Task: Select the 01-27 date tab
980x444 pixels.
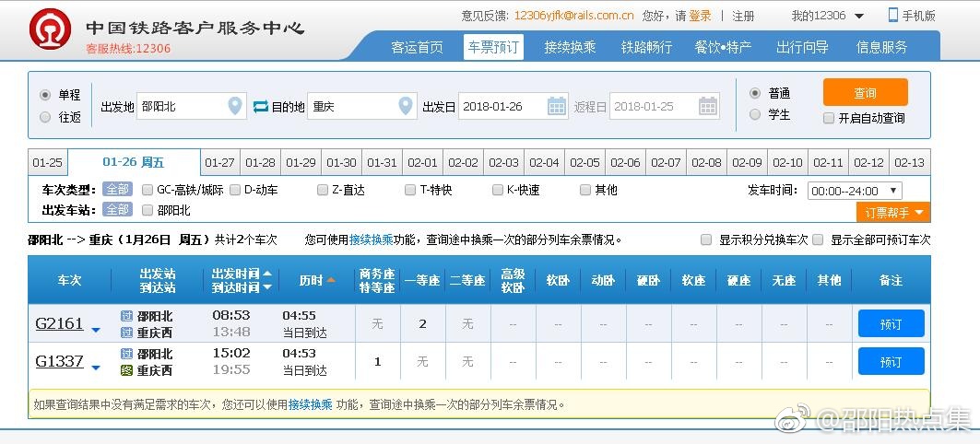Action: click(220, 163)
